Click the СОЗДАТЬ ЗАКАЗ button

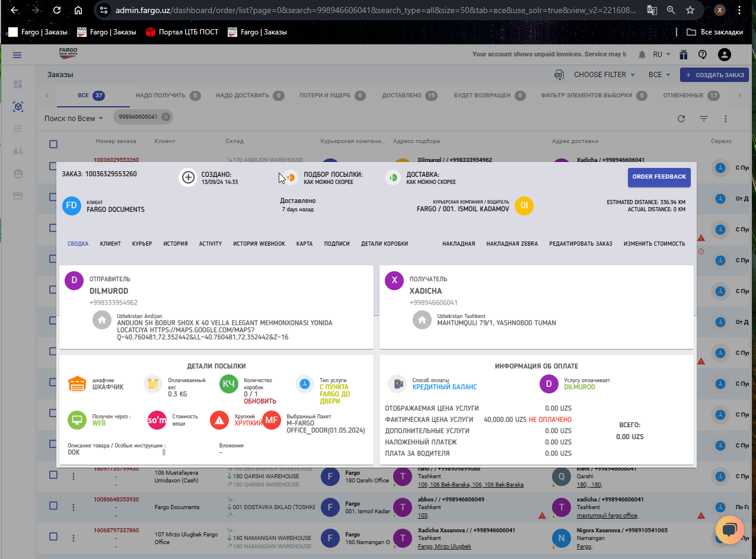[714, 75]
